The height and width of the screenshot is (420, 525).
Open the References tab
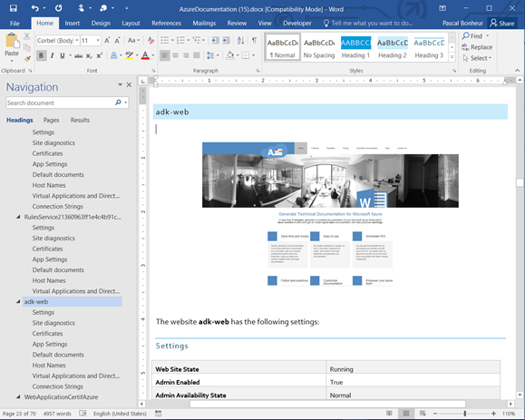[167, 23]
